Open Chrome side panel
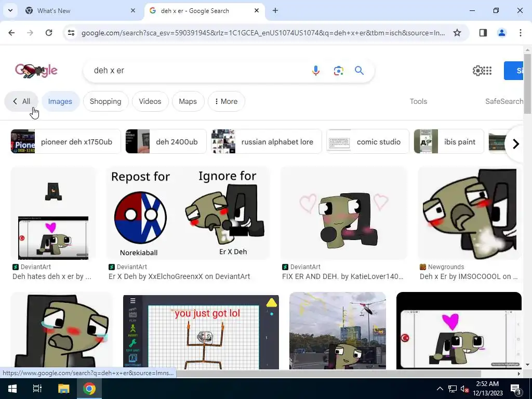 click(x=483, y=33)
